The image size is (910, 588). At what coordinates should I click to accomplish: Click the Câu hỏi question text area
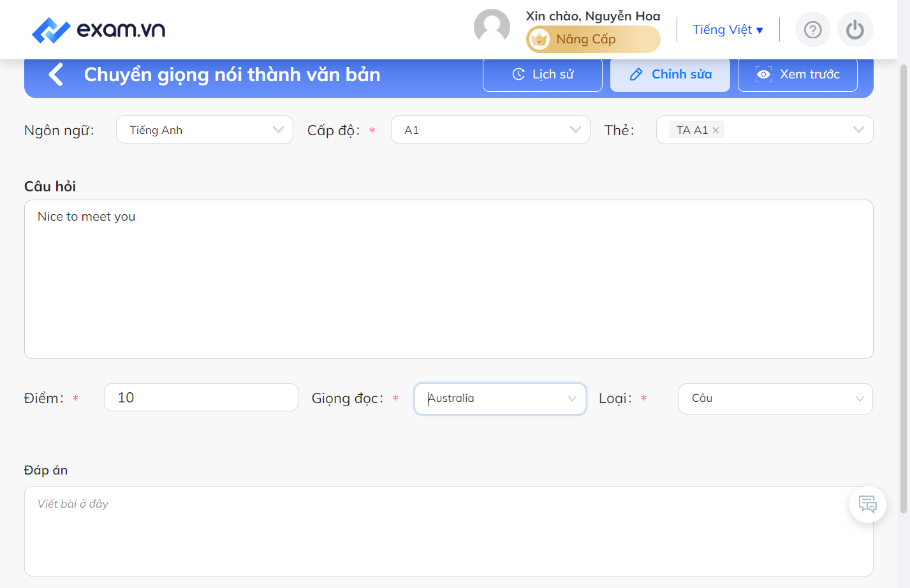[449, 279]
